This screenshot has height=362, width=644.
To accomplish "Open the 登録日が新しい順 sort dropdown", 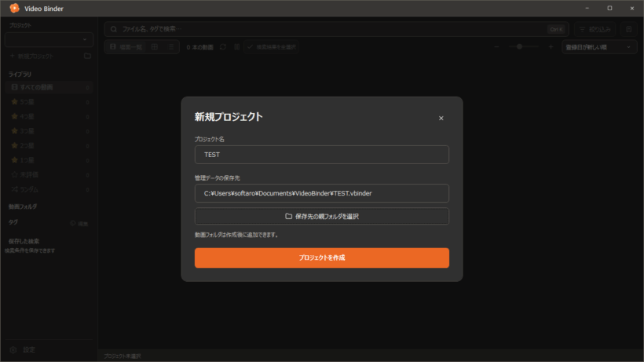I will click(598, 47).
